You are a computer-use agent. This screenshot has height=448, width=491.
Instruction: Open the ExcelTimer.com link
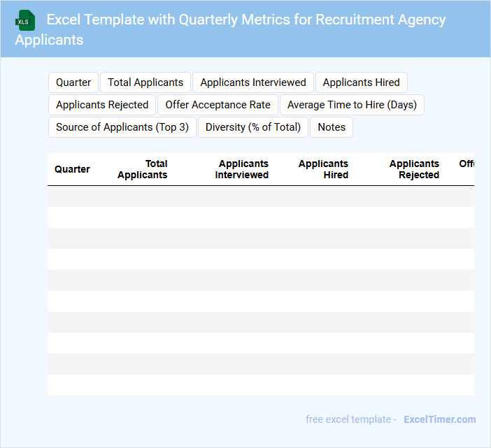coord(439,419)
